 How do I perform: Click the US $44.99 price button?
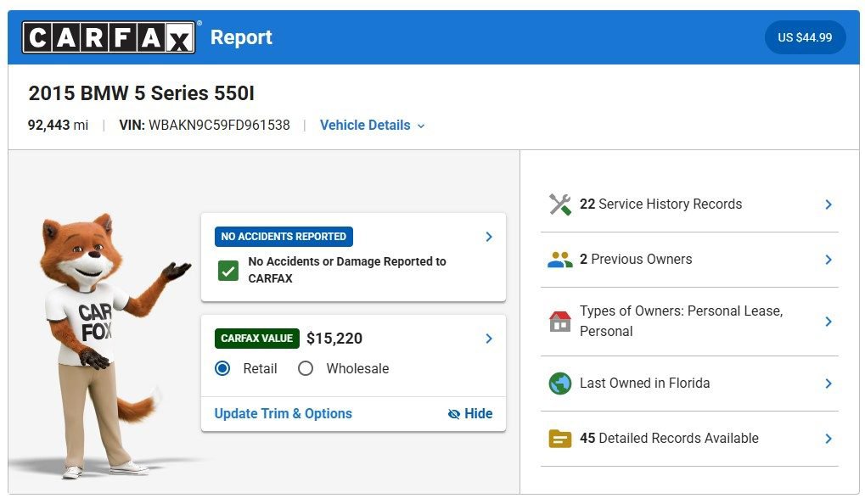coord(805,37)
